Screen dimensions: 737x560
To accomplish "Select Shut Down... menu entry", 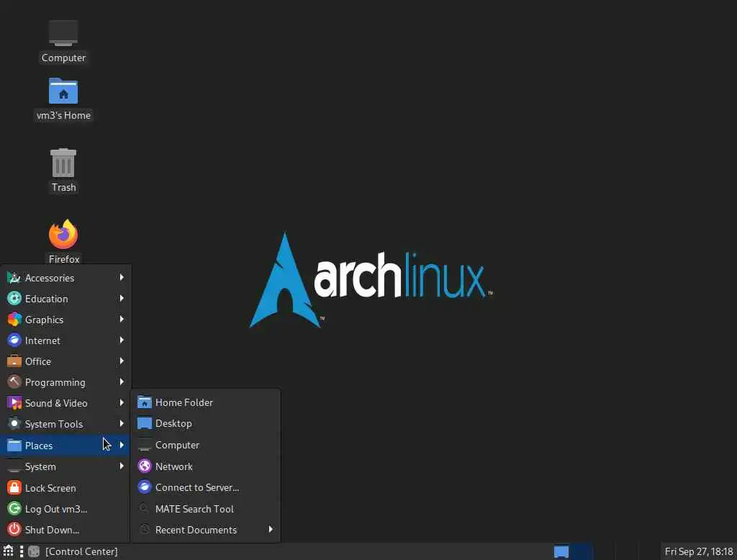I will pos(65,530).
